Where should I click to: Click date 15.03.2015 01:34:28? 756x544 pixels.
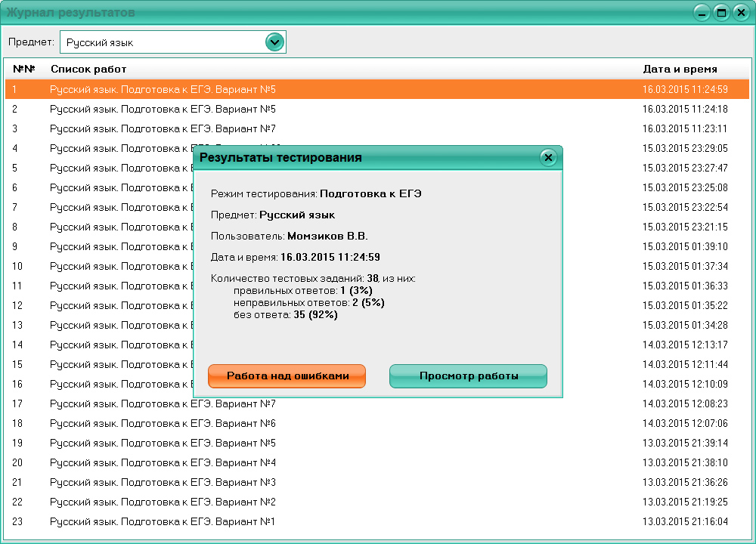coord(685,325)
